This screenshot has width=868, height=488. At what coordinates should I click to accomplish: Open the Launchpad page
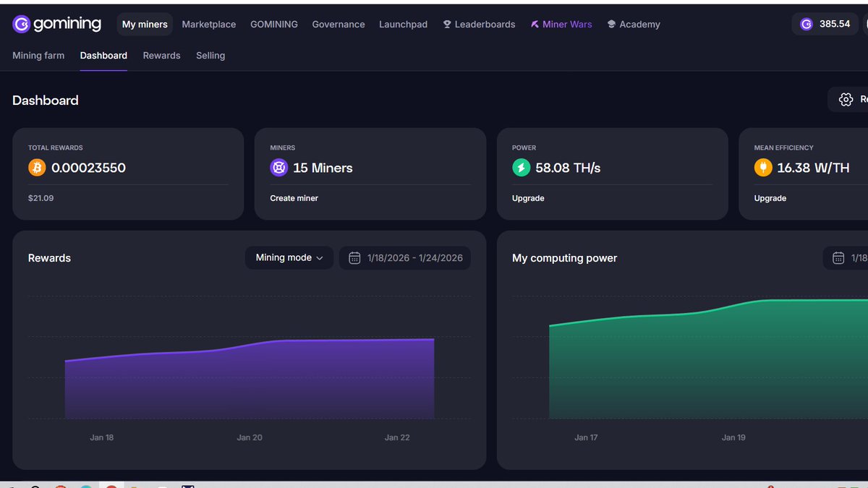pos(403,24)
